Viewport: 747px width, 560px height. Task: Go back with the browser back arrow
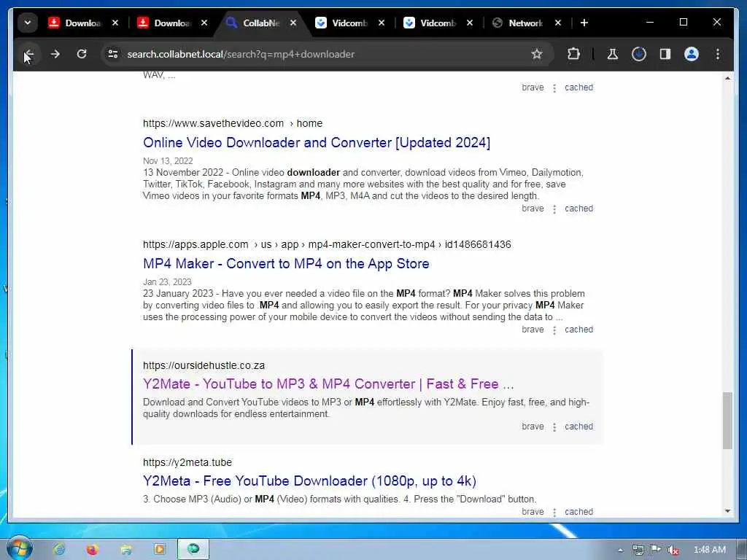(28, 54)
